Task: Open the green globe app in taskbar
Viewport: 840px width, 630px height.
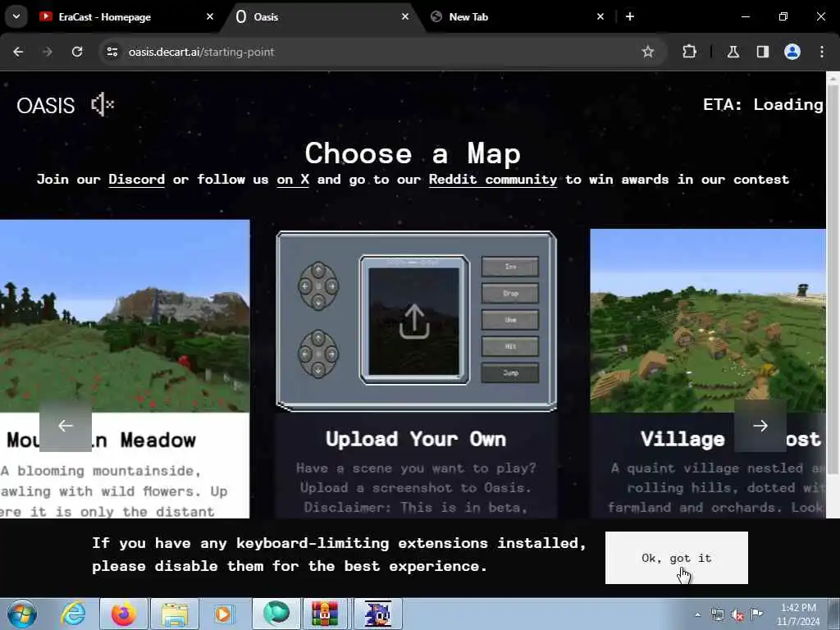Action: (x=276, y=614)
